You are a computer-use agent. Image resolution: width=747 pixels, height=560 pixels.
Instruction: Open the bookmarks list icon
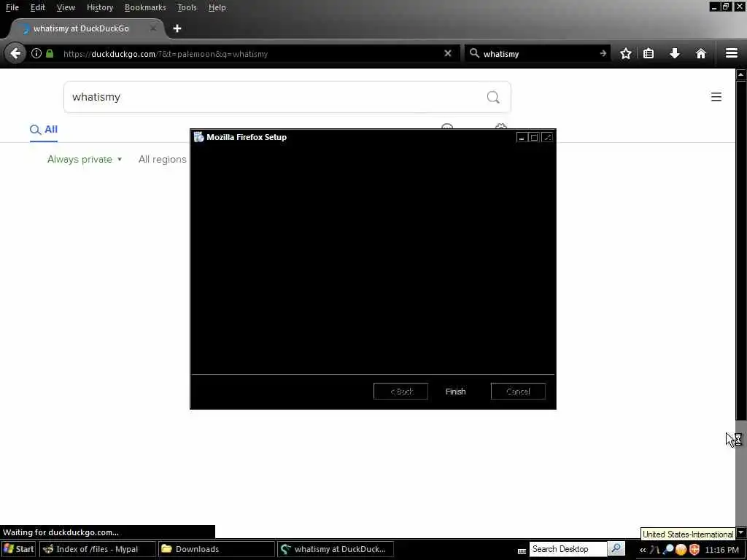649,53
